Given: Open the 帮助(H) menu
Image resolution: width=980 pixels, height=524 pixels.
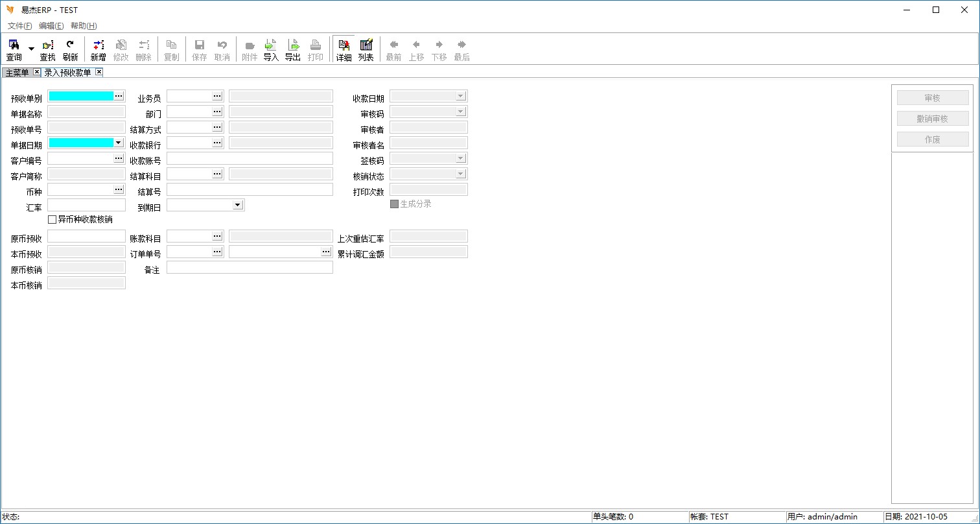Looking at the screenshot, I should coord(84,26).
